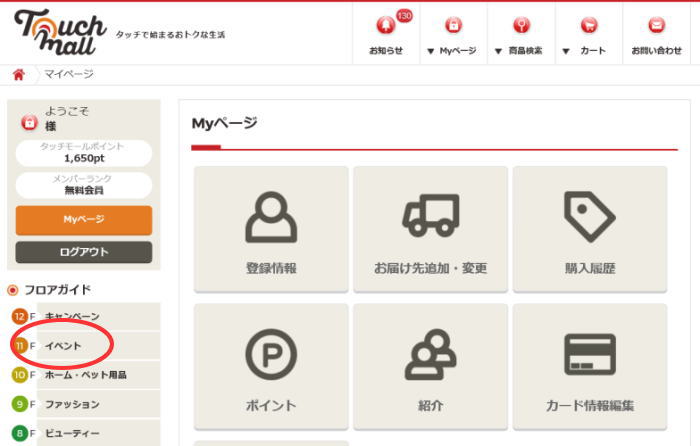Click the lock icon beside ようこそ
The width and height of the screenshot is (700, 446).
click(29, 122)
